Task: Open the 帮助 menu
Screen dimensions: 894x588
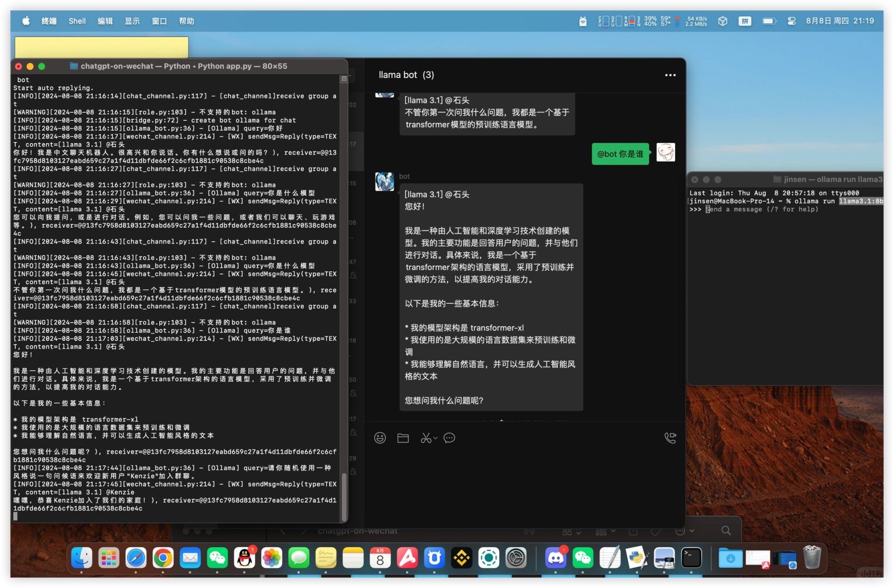Action: [x=187, y=21]
